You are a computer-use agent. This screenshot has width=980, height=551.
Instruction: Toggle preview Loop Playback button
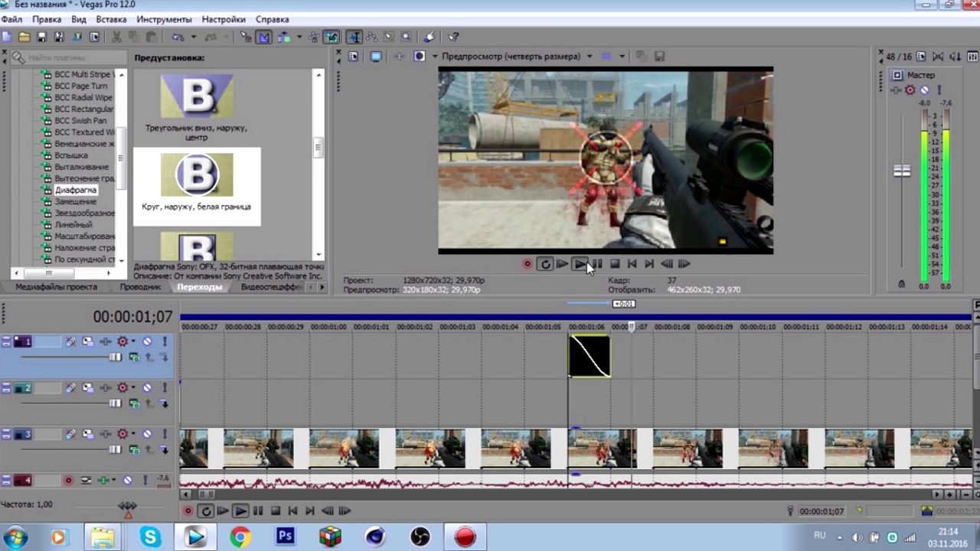click(x=544, y=264)
